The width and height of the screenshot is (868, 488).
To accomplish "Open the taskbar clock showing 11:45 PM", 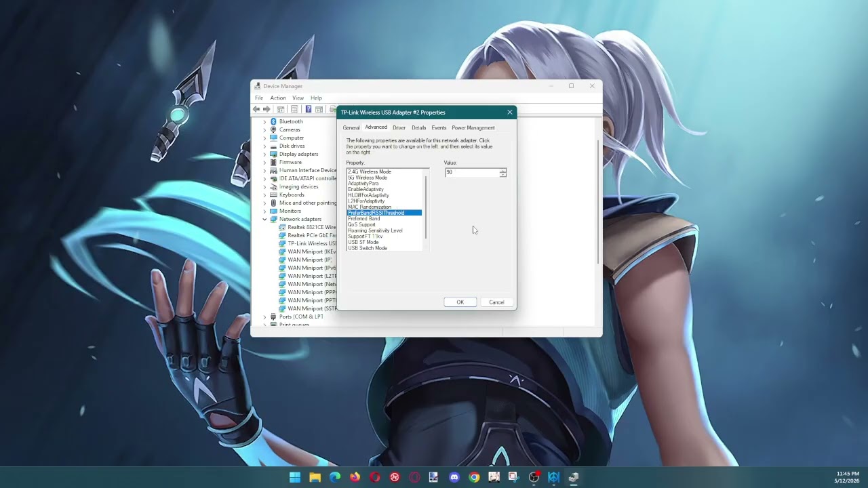I will pyautogui.click(x=848, y=477).
